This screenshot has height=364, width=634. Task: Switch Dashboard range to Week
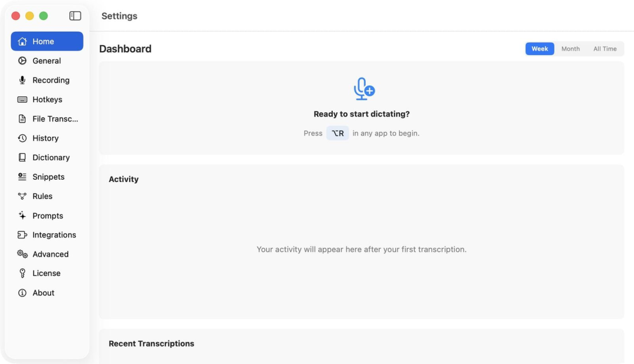[539, 49]
